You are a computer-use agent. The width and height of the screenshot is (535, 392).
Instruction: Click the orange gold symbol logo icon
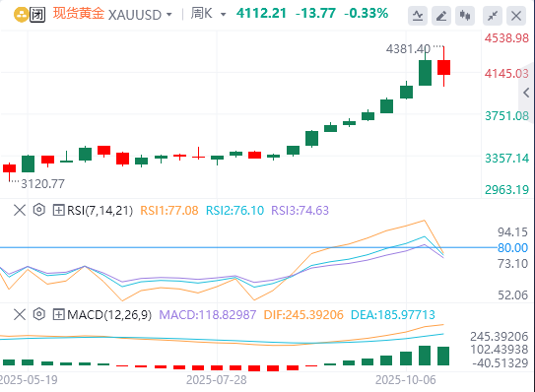21,15
